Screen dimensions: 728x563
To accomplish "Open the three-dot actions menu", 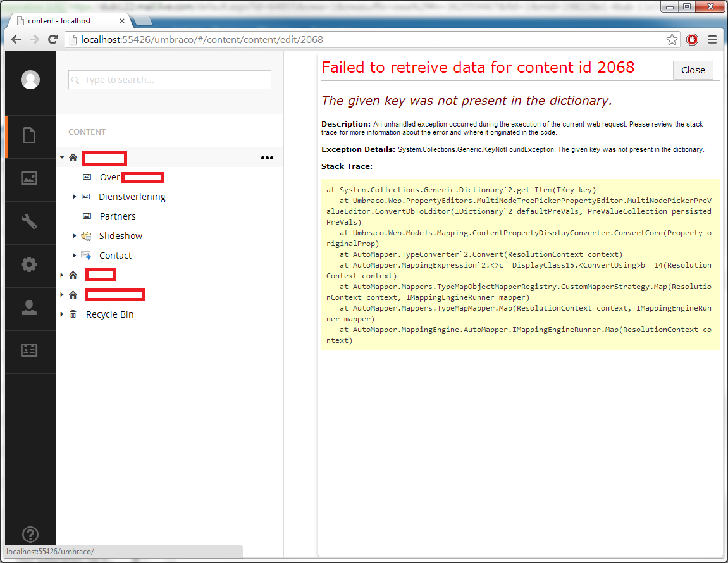I will click(x=267, y=158).
